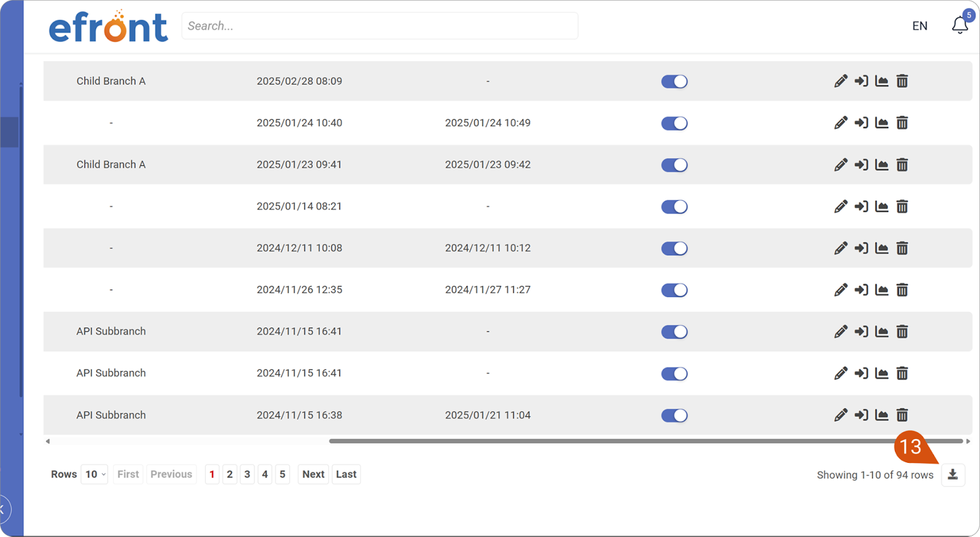Click login-as icon for 2024/11/26 12:35 row
980x537 pixels.
[861, 290]
